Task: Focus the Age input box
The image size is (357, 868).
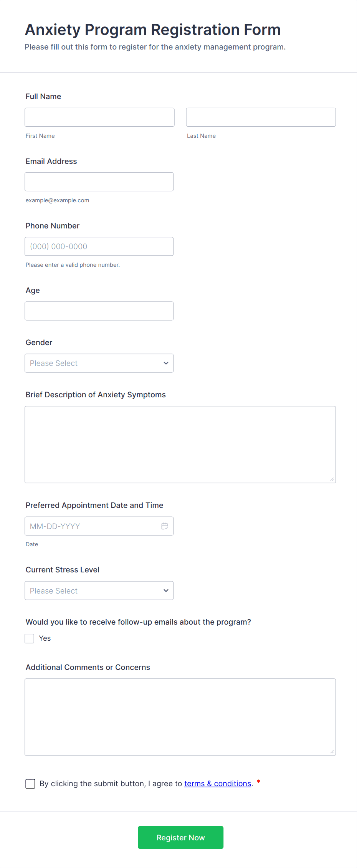Action: coord(99,311)
